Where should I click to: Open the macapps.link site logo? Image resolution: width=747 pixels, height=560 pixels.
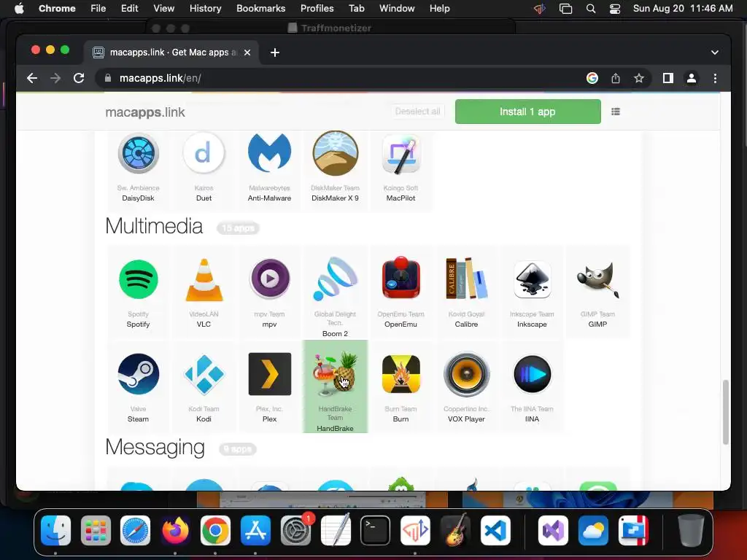pyautogui.click(x=145, y=112)
